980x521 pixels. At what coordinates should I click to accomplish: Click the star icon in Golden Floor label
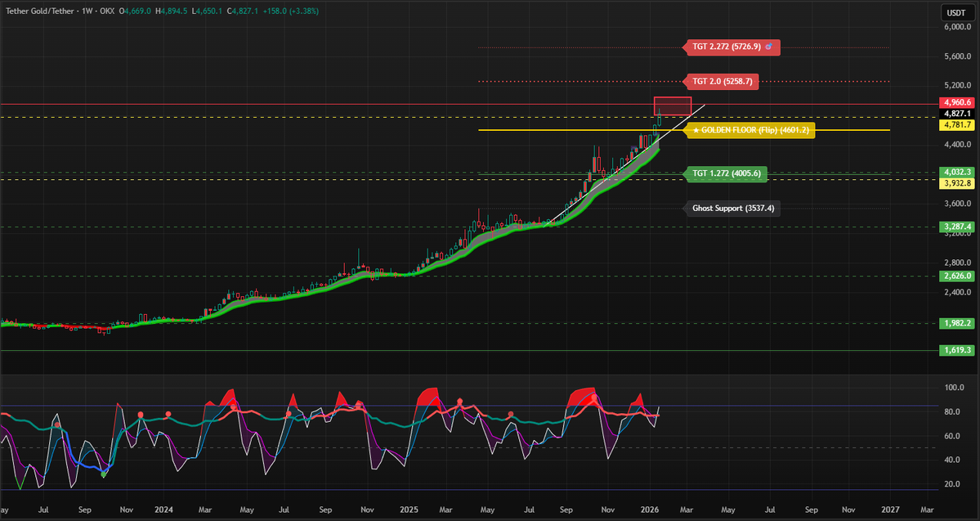coord(696,130)
